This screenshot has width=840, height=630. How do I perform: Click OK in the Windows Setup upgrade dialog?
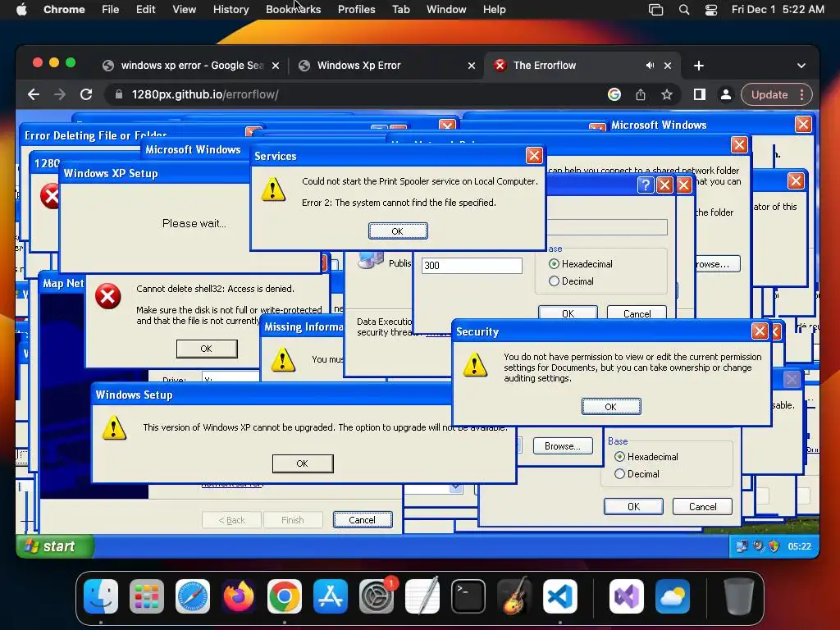point(303,463)
